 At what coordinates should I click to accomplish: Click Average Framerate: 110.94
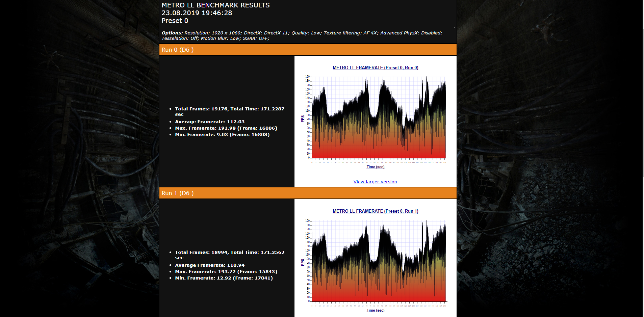[210, 265]
